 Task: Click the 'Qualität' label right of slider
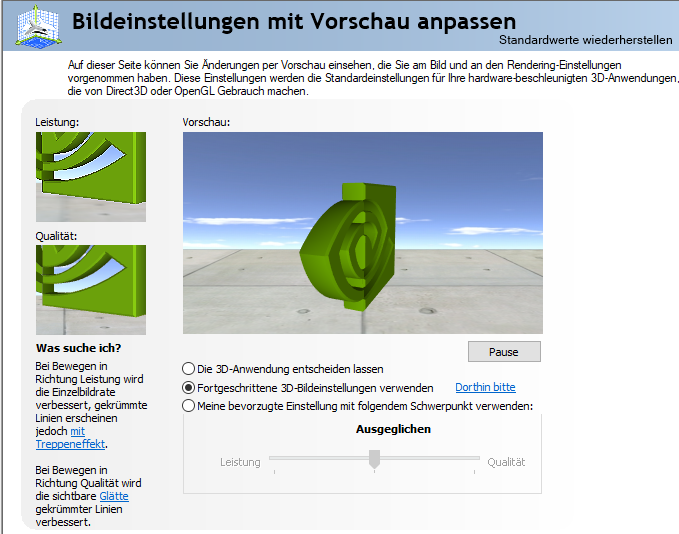click(506, 462)
